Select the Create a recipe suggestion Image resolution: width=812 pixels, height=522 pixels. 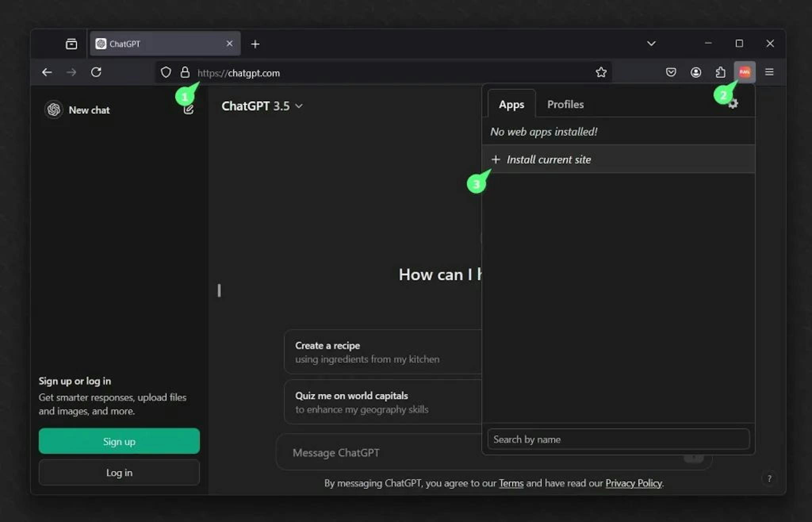[x=383, y=352]
